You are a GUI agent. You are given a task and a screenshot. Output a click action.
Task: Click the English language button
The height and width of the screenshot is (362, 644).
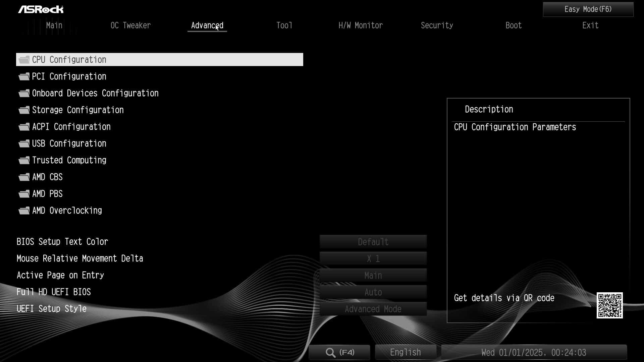406,352
